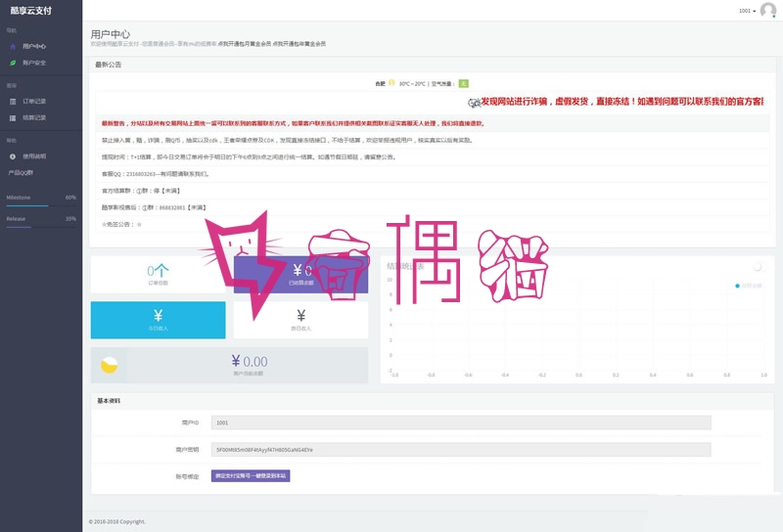
Task: Click the user avatar icon at top right
Action: pyautogui.click(x=768, y=10)
